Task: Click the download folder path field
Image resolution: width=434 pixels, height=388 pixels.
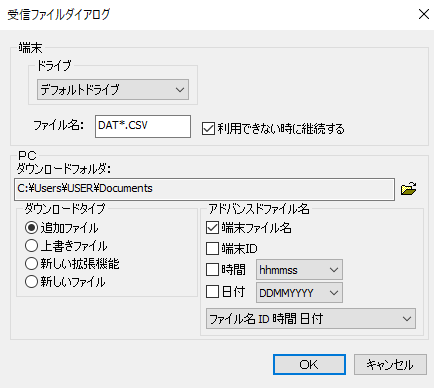Action: (x=204, y=189)
